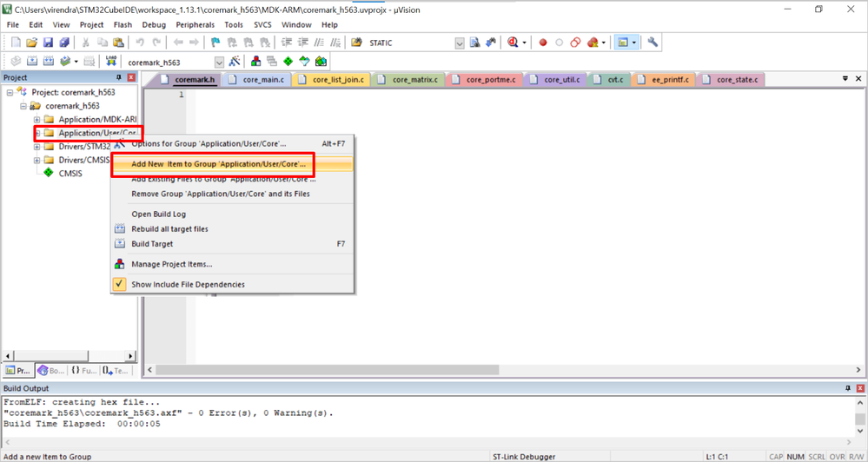The width and height of the screenshot is (868, 462).
Task: Click the Download (LOAD) to flash icon
Action: pos(110,62)
